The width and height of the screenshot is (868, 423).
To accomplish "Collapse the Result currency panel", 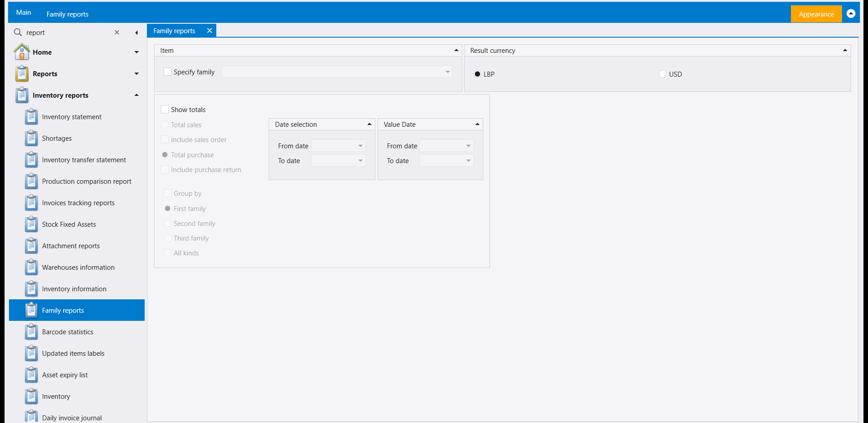I will [x=845, y=50].
